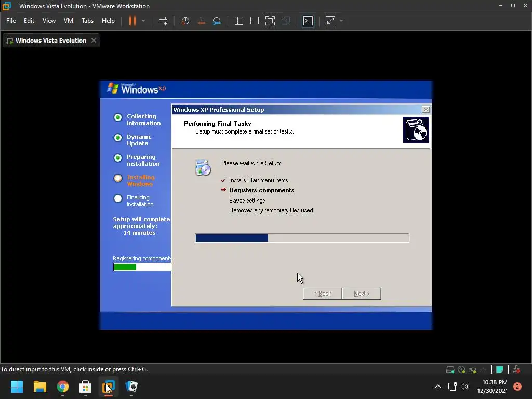Maximize the VMware Workstation window
The image size is (532, 399).
[x=513, y=6]
